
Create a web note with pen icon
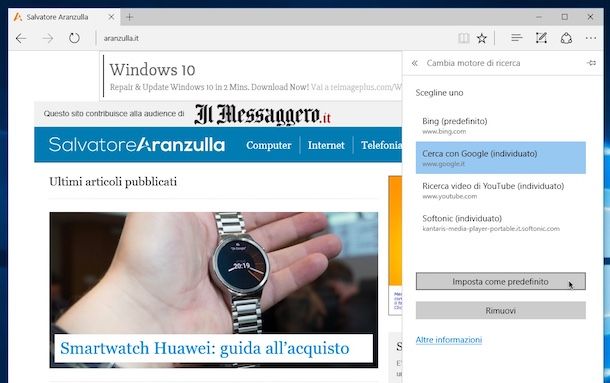point(541,38)
